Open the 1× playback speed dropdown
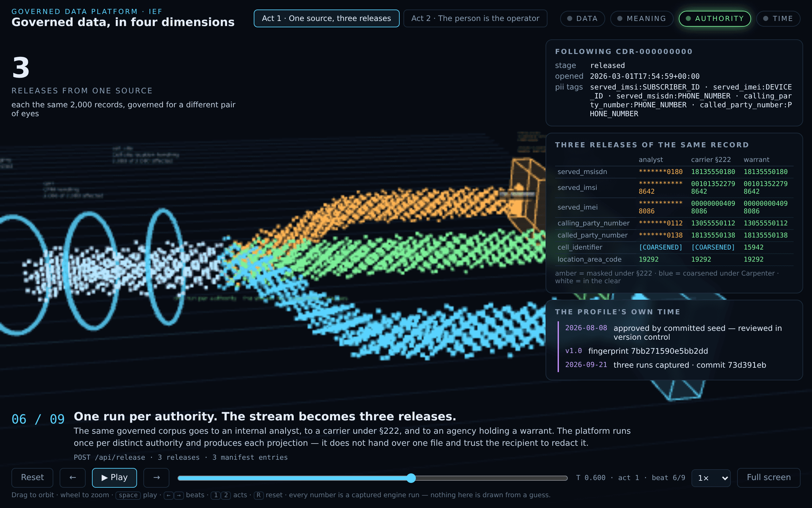812x508 pixels. [x=711, y=478]
